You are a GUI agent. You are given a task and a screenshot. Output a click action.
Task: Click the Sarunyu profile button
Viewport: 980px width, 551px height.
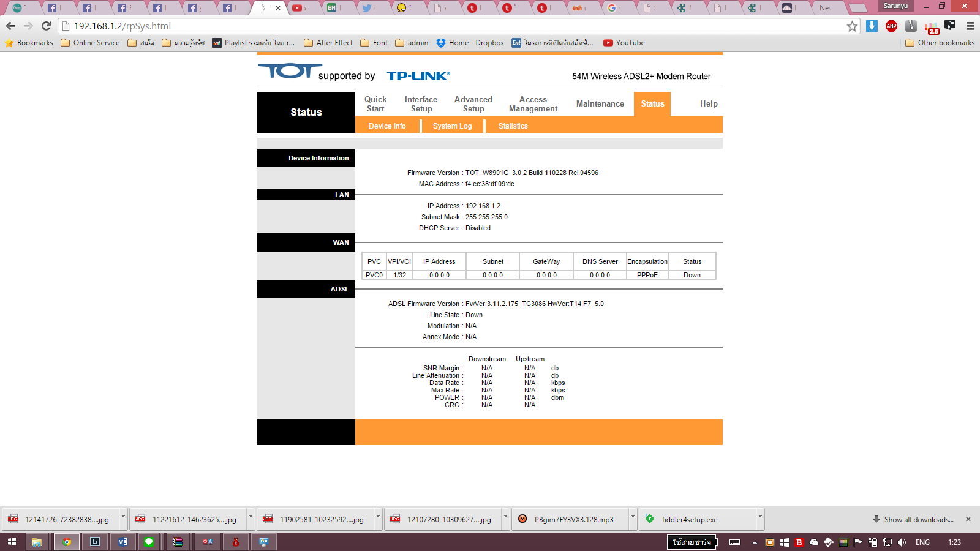tap(895, 6)
